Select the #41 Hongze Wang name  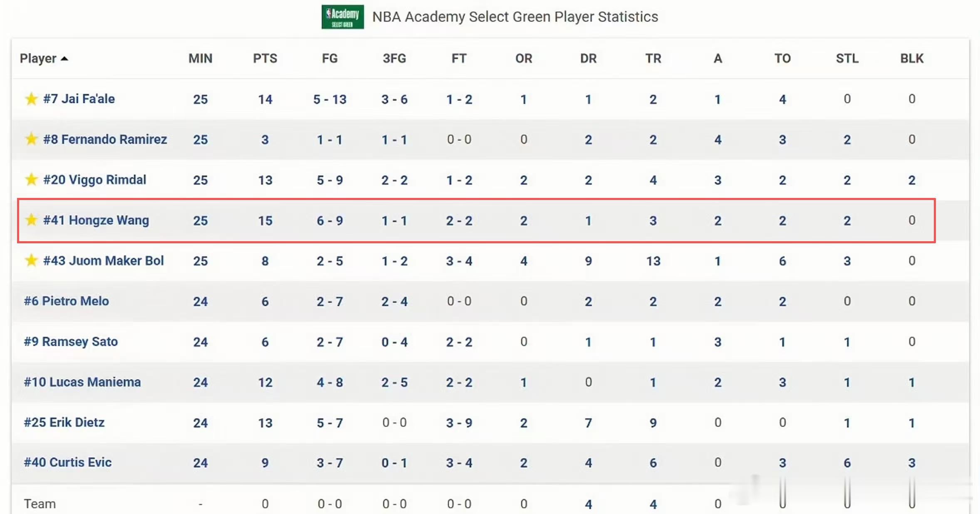click(x=96, y=220)
